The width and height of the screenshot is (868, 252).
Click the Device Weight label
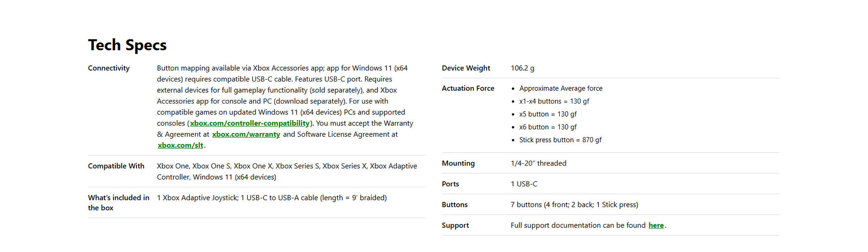[x=466, y=68]
